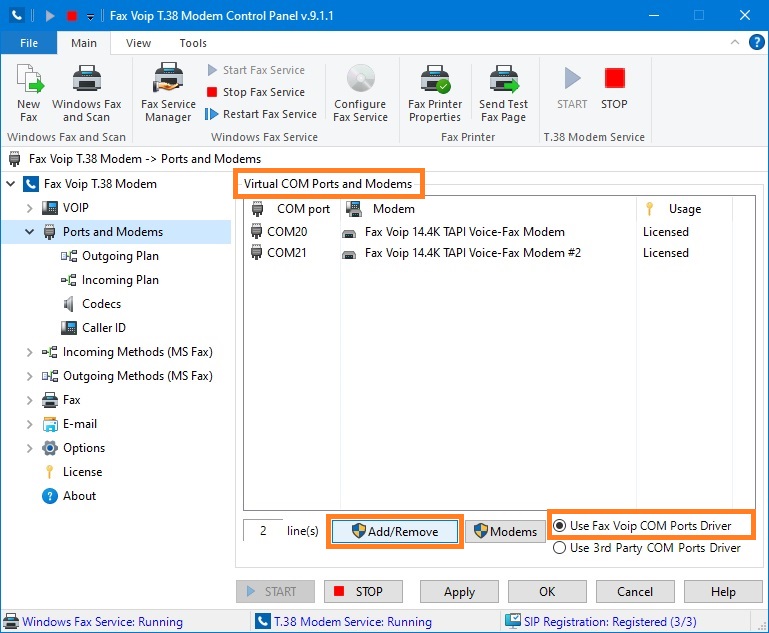Select Incoming Plan in tree

pyautogui.click(x=120, y=280)
